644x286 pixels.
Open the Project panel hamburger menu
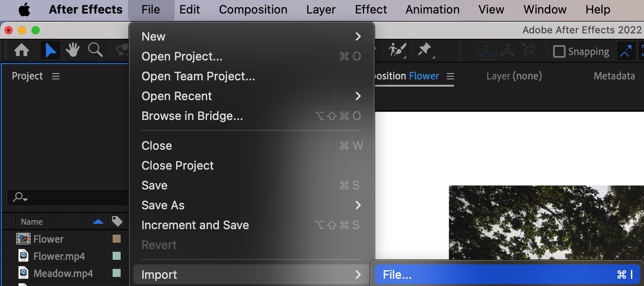click(x=56, y=76)
